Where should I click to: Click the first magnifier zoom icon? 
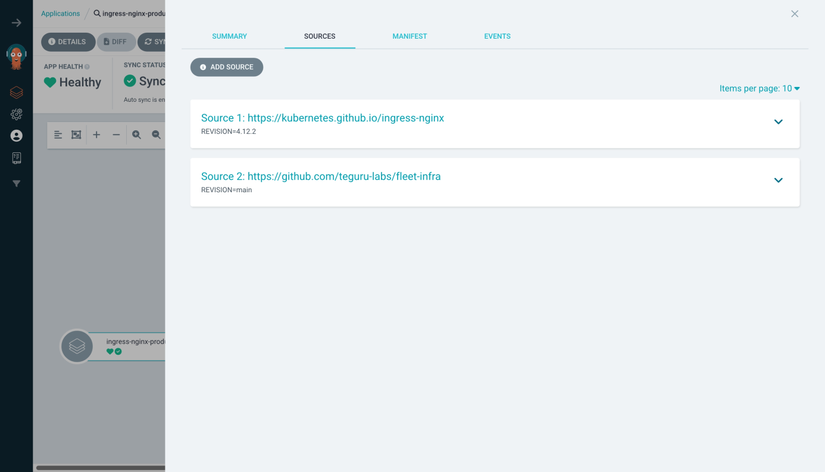(136, 135)
